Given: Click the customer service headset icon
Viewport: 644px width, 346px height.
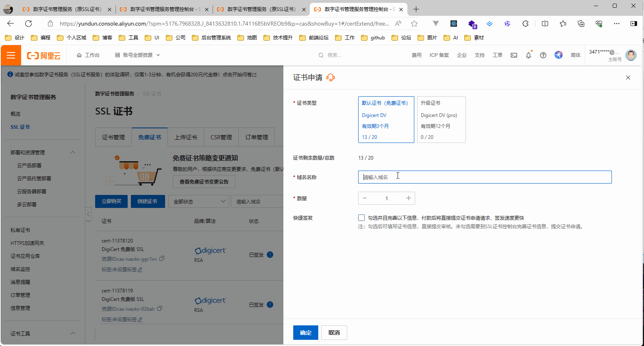Looking at the screenshot, I should (331, 78).
